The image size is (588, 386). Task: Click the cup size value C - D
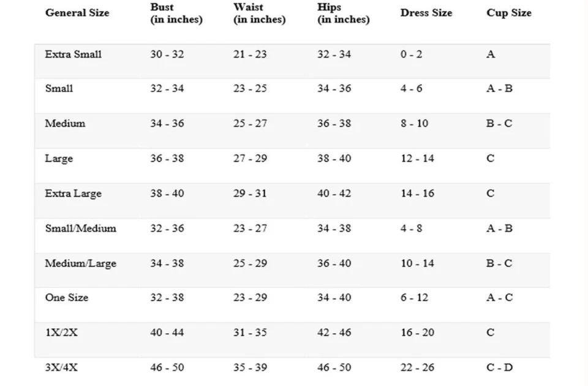pyautogui.click(x=500, y=368)
